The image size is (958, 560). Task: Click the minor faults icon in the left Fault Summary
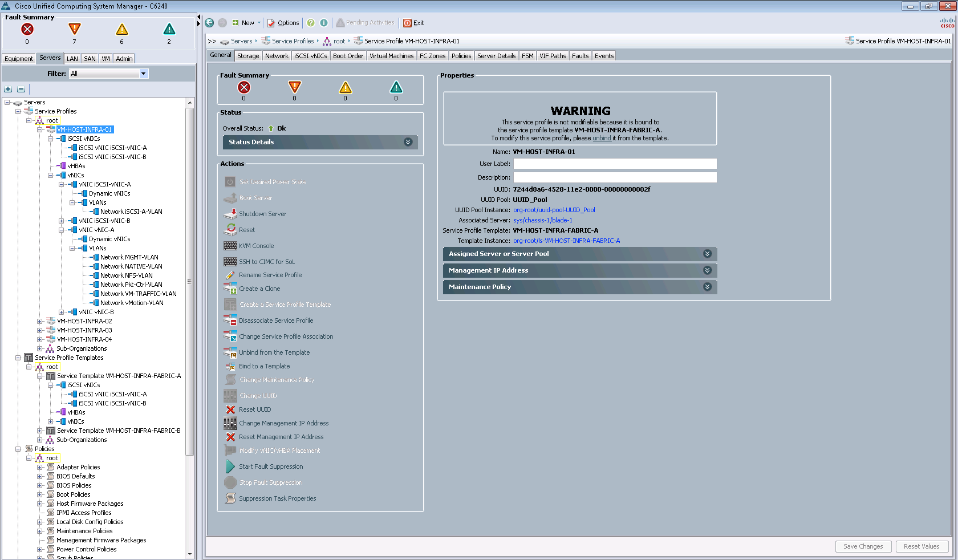click(122, 29)
